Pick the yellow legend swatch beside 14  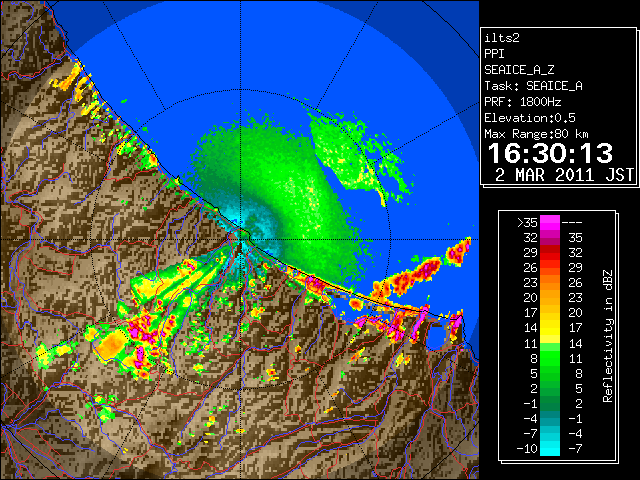click(x=550, y=328)
